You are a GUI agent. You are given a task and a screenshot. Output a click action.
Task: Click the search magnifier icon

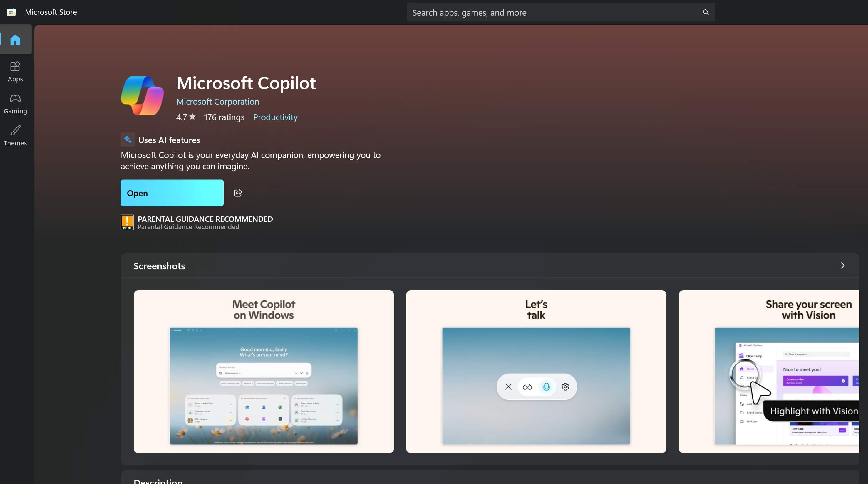706,12
